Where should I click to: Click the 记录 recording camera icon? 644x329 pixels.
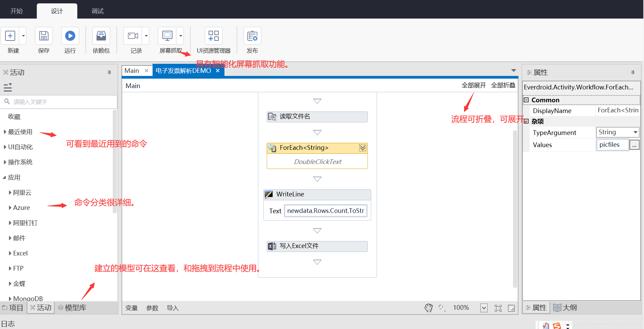(x=133, y=36)
